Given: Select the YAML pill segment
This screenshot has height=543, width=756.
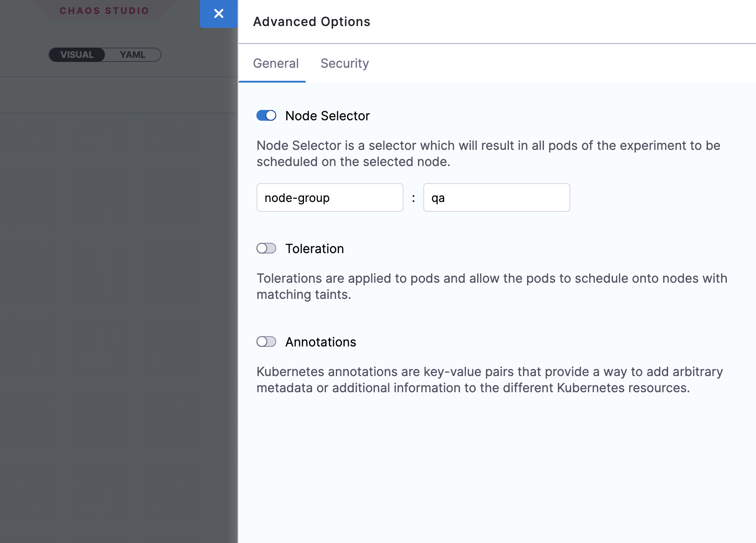Looking at the screenshot, I should [131, 54].
